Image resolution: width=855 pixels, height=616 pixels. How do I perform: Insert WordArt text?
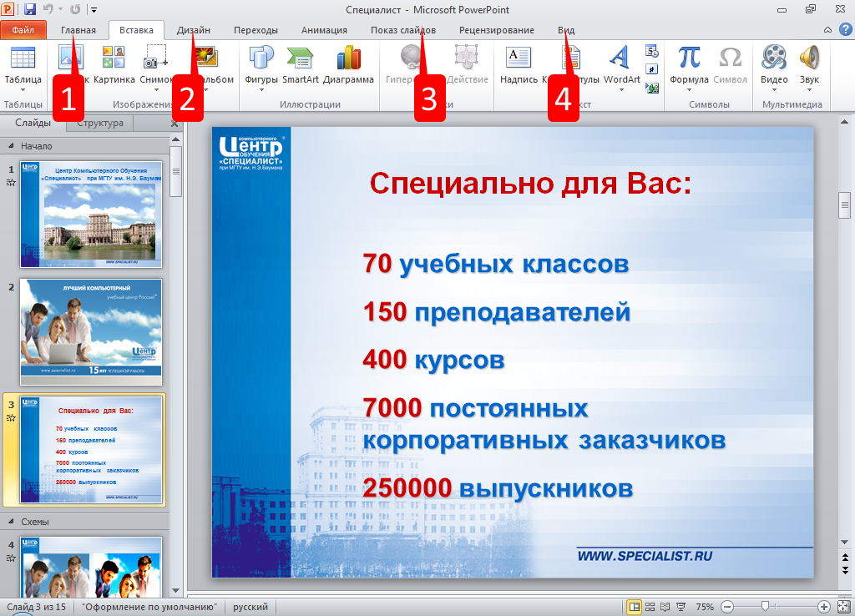621,65
